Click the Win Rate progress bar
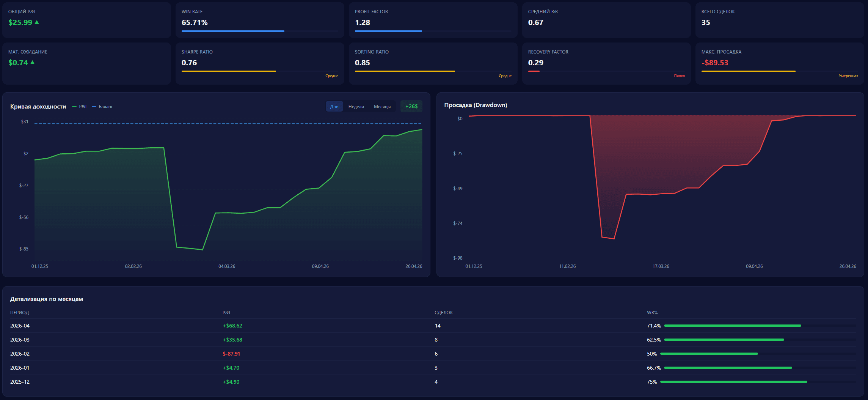The width and height of the screenshot is (868, 400). pos(260,31)
